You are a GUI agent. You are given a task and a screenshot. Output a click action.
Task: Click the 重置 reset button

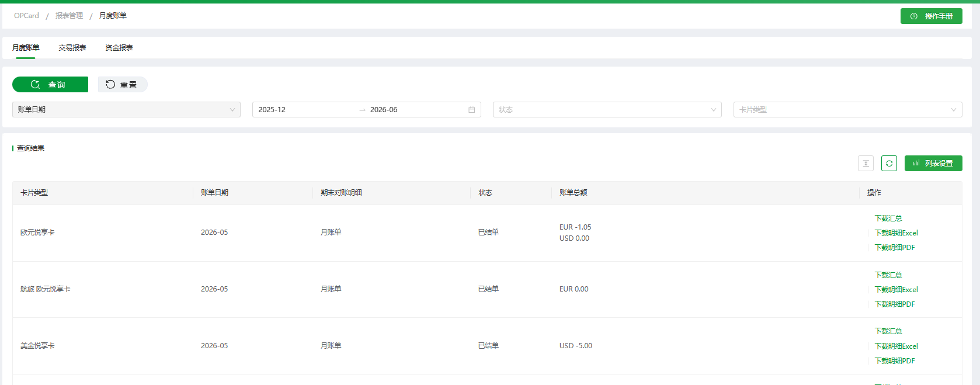[123, 85]
